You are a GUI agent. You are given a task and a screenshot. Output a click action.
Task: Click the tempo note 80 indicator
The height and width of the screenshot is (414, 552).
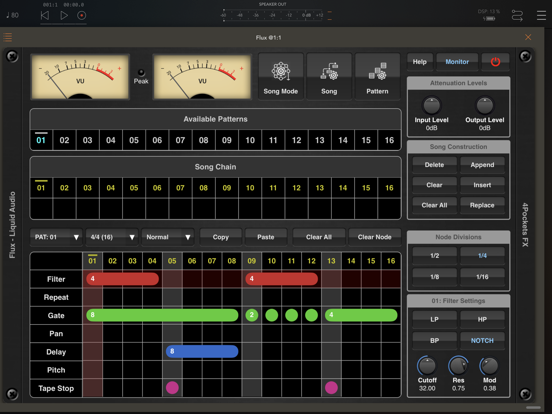coord(12,15)
